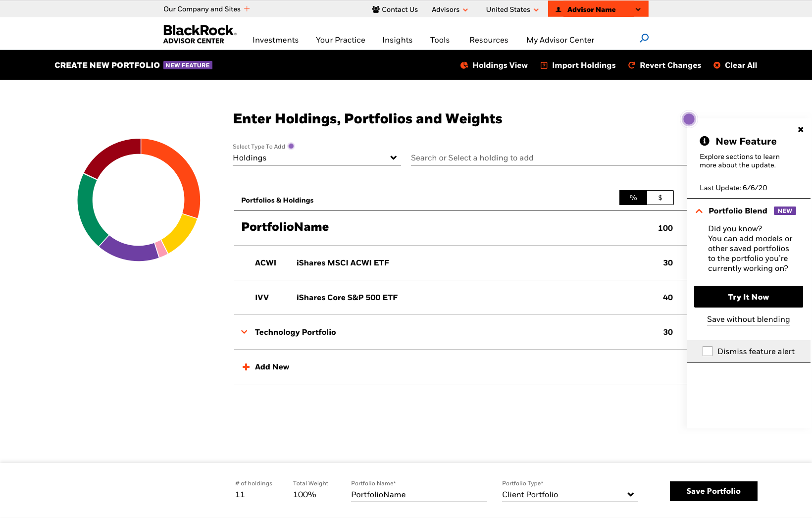Click iShares MSCI ACWI ETF name
Image resolution: width=812 pixels, height=518 pixels.
pyautogui.click(x=343, y=263)
